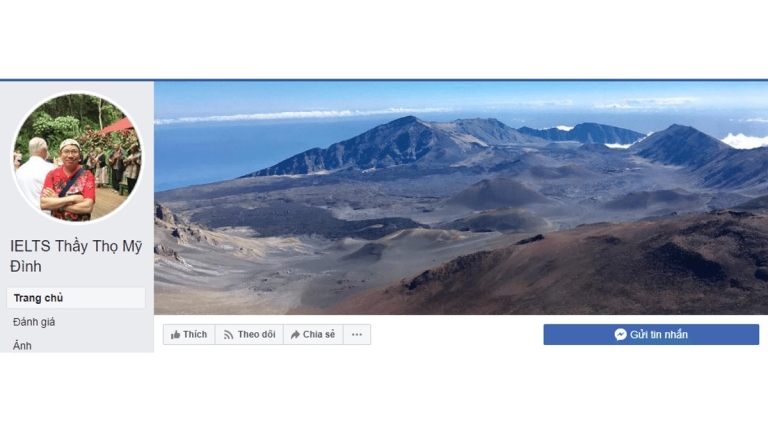Click the word Đình in the page name
The image size is (768, 432).
click(25, 266)
